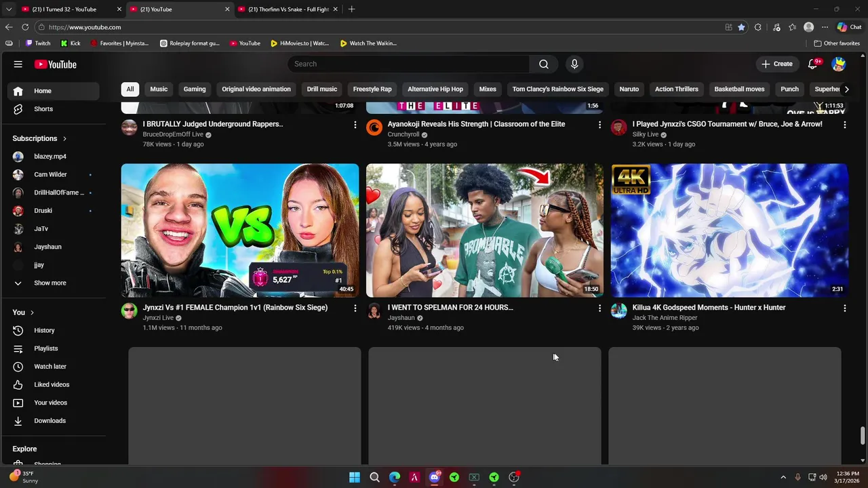The image size is (868, 488).
Task: Open browser Settings and more menu
Action: 825,27
